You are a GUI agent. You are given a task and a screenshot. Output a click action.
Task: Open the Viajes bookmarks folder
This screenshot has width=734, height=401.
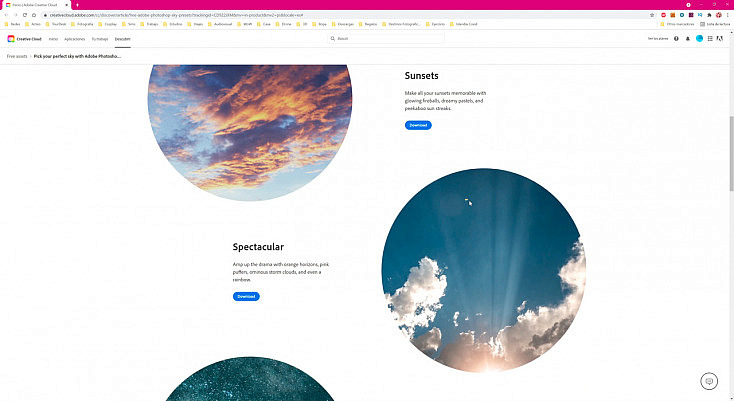pos(195,24)
